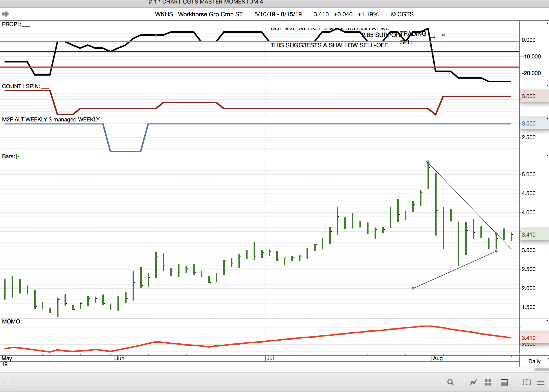The width and height of the screenshot is (549, 392).
Task: Click the plus add icon at bottom left
Action: [x=8, y=382]
